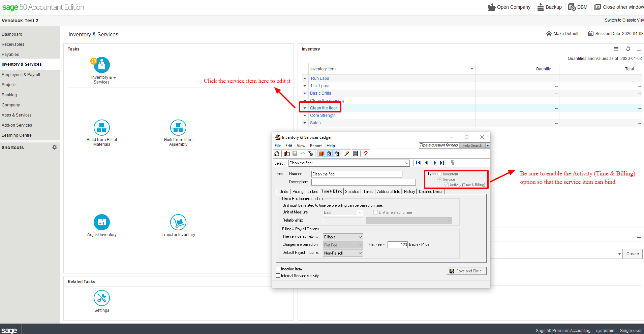This screenshot has width=644, height=334.
Task: Open the Adjust Inventory task icon
Action: click(102, 222)
